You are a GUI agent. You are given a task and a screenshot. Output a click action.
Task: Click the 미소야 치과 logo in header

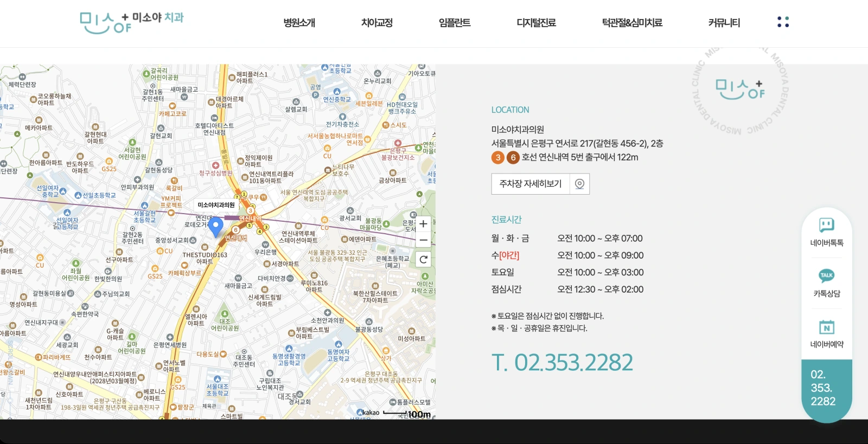(x=132, y=22)
